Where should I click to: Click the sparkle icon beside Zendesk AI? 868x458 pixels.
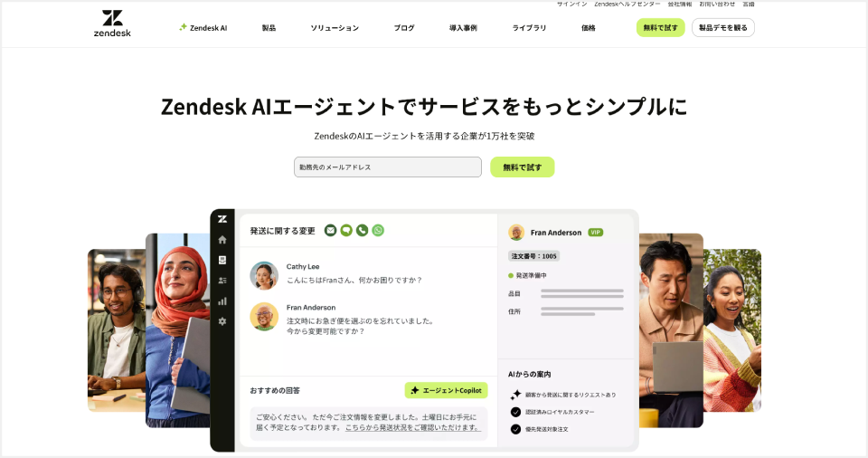tap(183, 27)
